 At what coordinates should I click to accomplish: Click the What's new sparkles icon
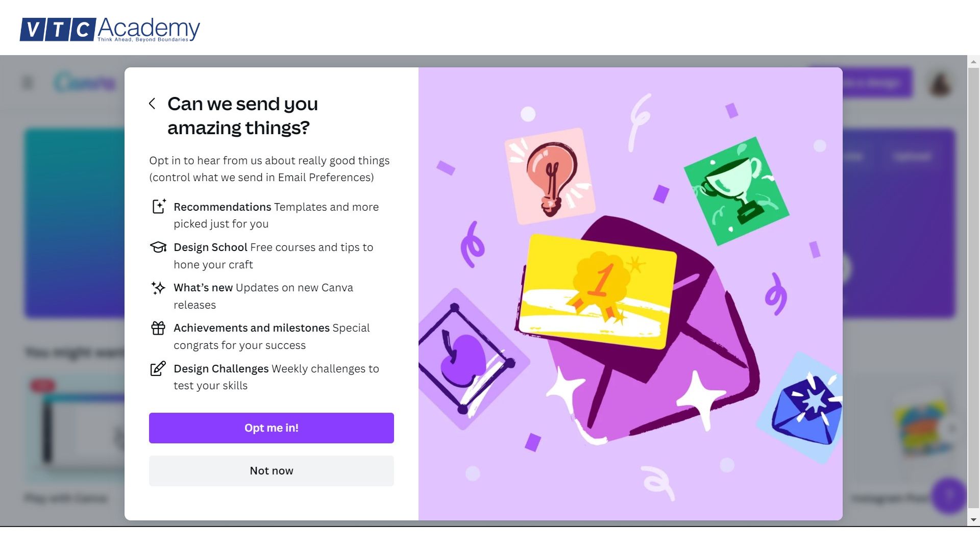pos(158,288)
